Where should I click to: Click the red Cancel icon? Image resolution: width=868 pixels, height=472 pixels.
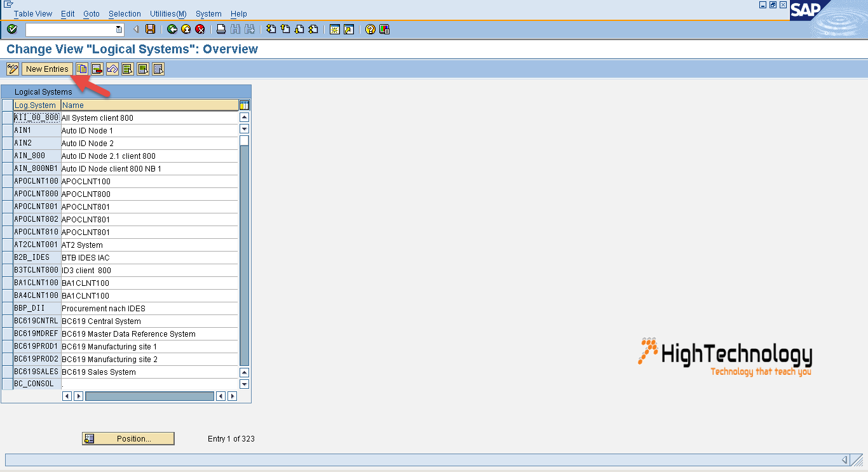[x=200, y=29]
